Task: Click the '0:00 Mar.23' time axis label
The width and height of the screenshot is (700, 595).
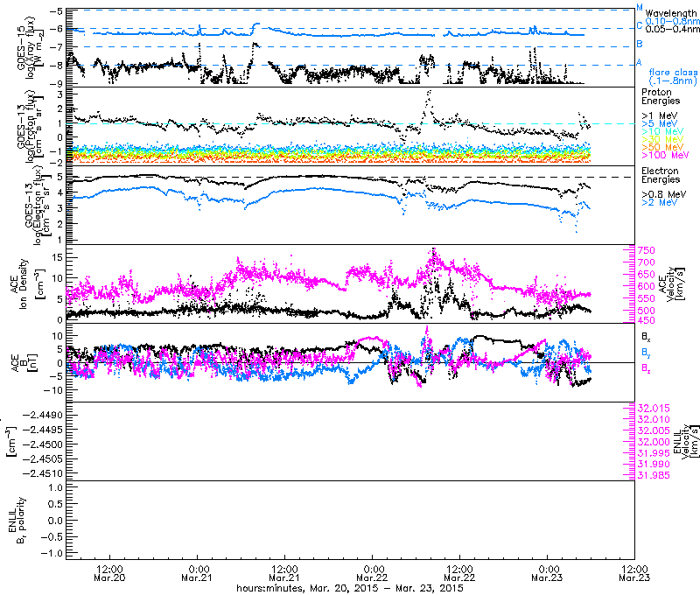Action: click(547, 573)
